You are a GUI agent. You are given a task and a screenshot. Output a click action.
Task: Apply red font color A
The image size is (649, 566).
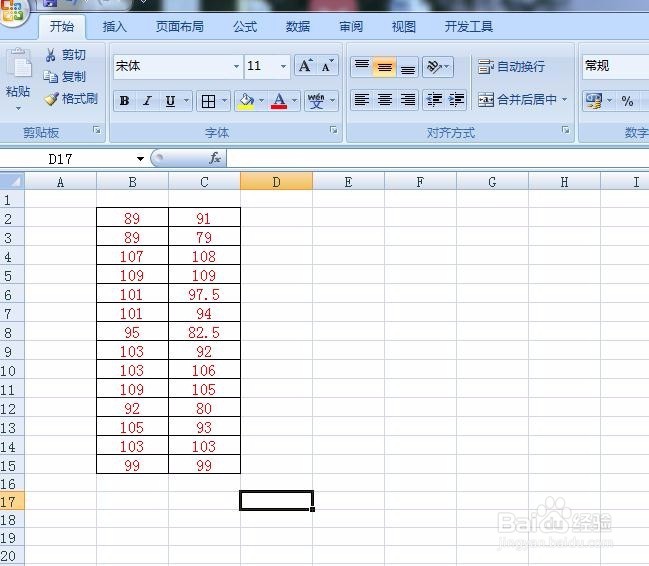coord(279,101)
